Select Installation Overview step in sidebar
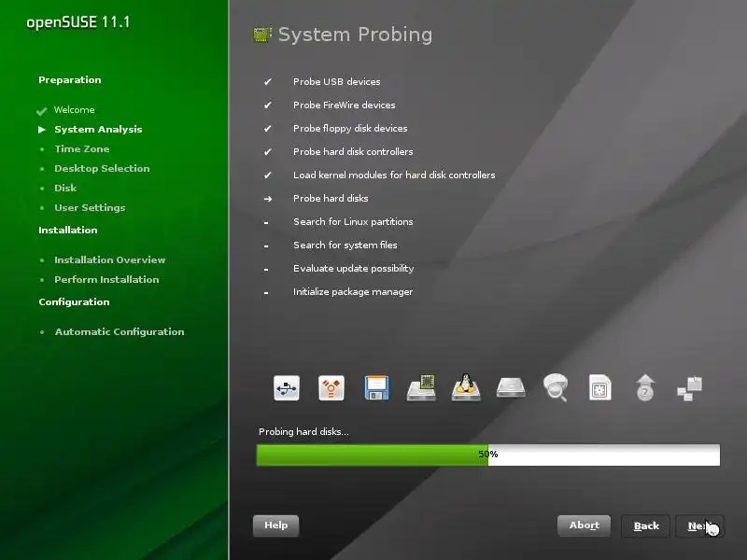This screenshot has width=747, height=560. (x=109, y=260)
